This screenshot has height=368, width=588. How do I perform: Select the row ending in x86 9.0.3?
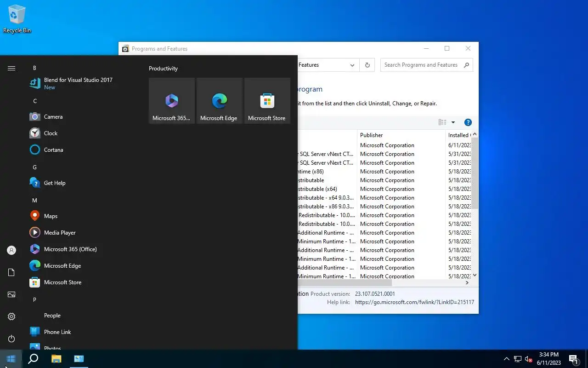pyautogui.click(x=384, y=207)
